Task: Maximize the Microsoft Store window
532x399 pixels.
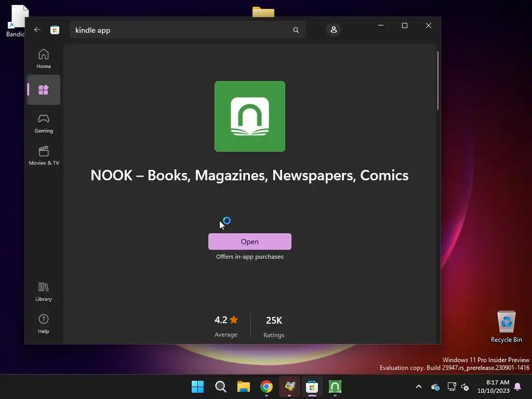Action: click(404, 25)
